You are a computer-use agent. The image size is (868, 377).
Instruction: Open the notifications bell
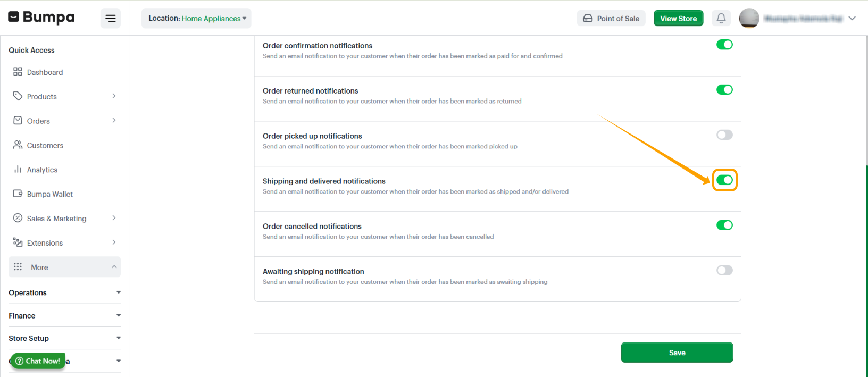pos(721,18)
